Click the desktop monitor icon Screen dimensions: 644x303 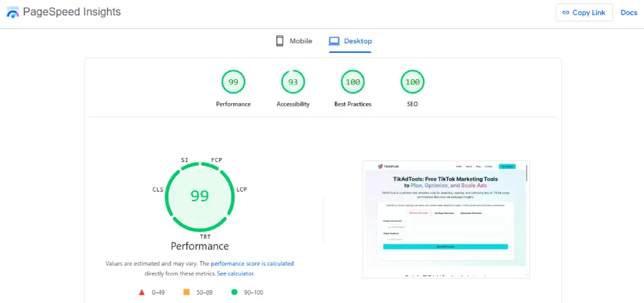tap(334, 41)
